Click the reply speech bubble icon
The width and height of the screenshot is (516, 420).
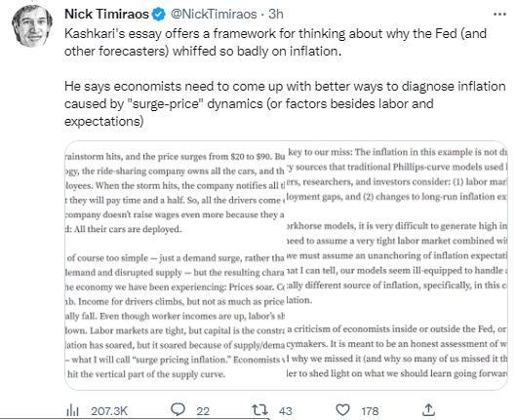pyautogui.click(x=179, y=410)
